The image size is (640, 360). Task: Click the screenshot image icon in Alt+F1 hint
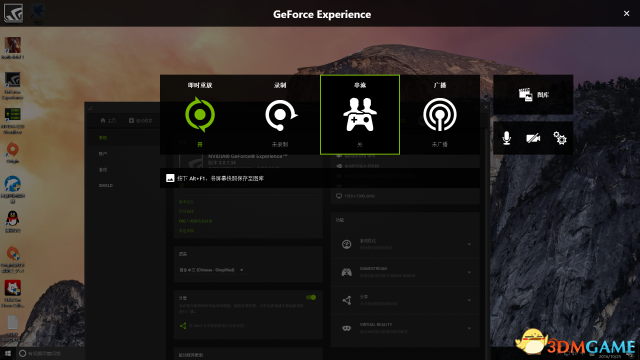coord(170,178)
